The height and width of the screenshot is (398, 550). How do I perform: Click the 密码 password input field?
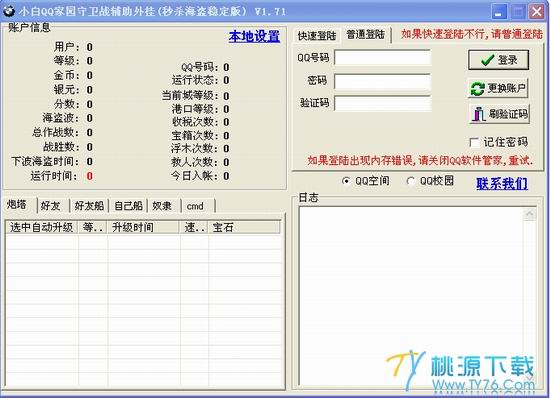point(383,81)
